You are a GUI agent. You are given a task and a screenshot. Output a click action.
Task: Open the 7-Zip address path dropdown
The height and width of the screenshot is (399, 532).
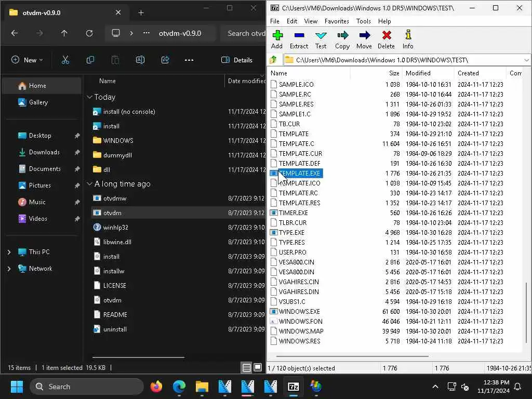coord(526,60)
